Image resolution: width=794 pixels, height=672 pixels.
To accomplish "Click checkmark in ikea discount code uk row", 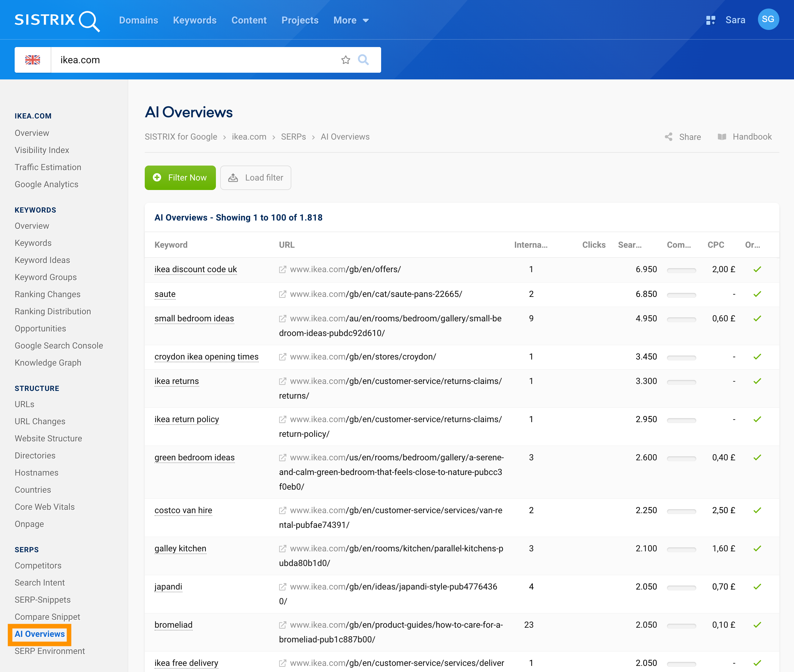I will pyautogui.click(x=757, y=269).
